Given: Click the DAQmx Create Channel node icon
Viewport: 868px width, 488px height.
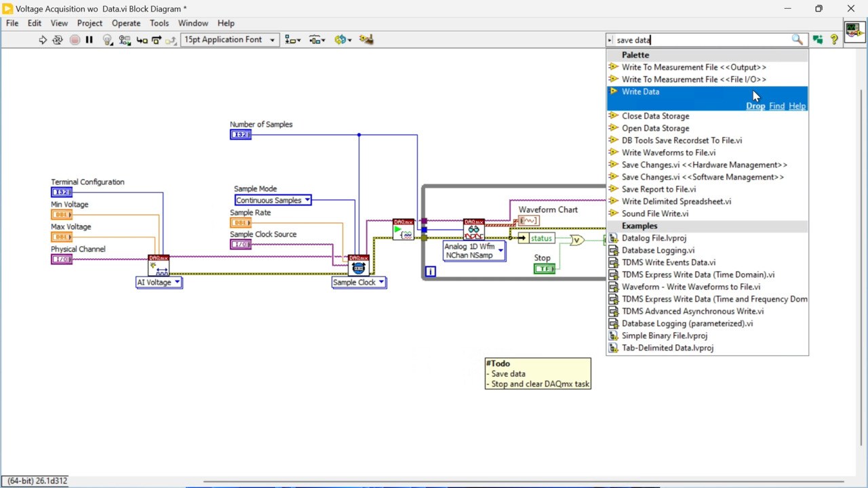Looking at the screenshot, I should pyautogui.click(x=159, y=265).
